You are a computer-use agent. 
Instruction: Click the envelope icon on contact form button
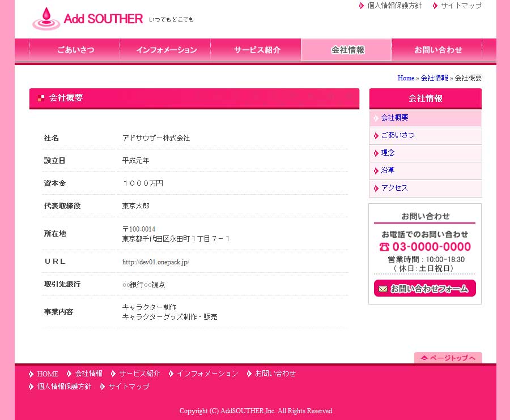382,289
